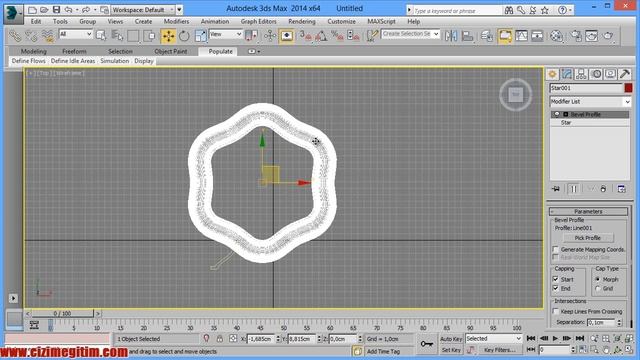Switch to the Create command panel tab
Viewport: 640px width, 360px height.
552,74
